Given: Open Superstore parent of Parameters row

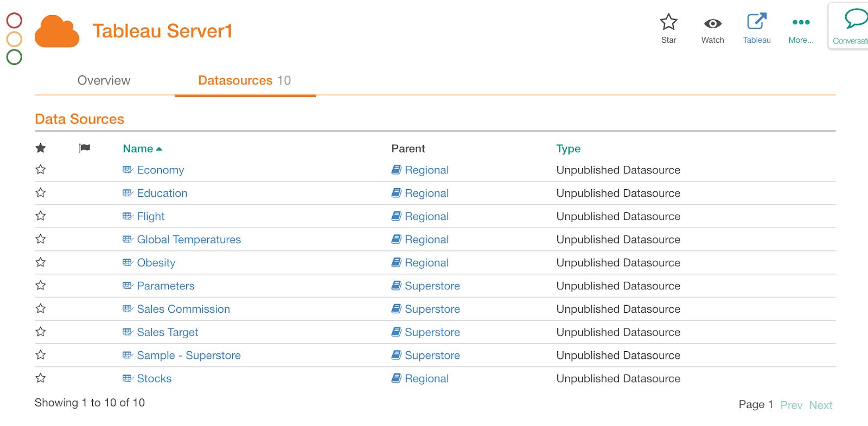Looking at the screenshot, I should point(432,286).
